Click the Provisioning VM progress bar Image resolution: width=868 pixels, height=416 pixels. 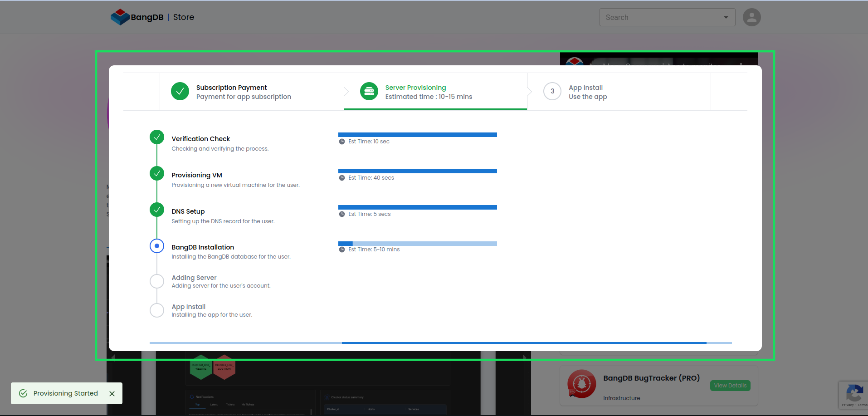click(x=418, y=171)
